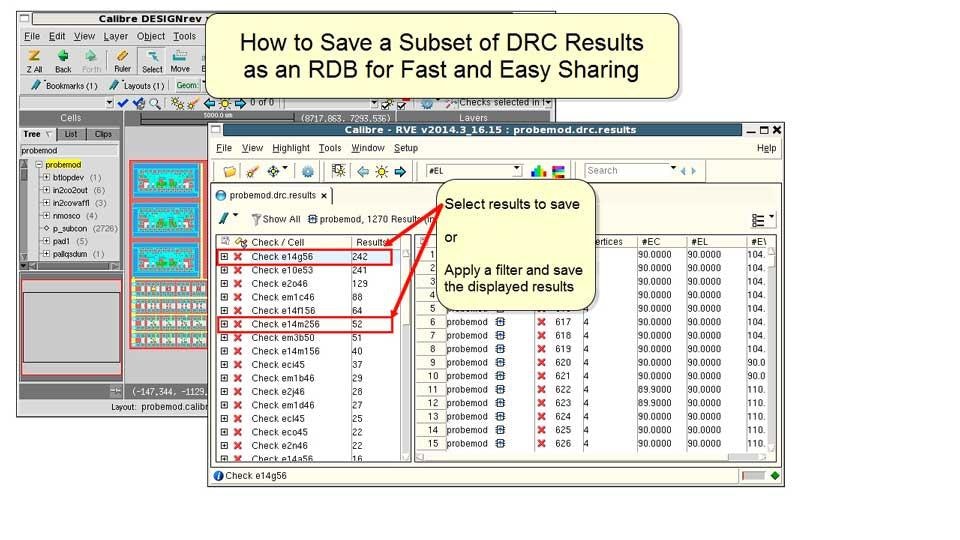The image size is (960, 540).
Task: Highlight current result with sun icon in RVE
Action: point(381,171)
